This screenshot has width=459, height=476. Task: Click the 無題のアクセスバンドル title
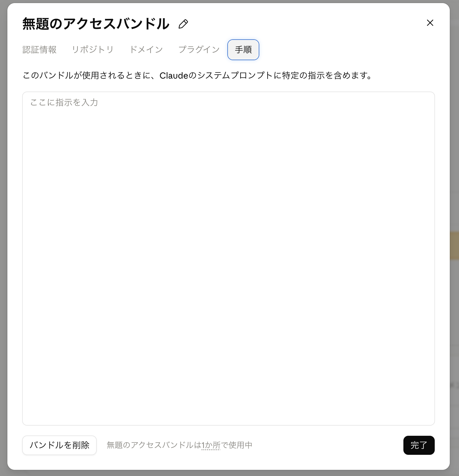[x=96, y=24]
